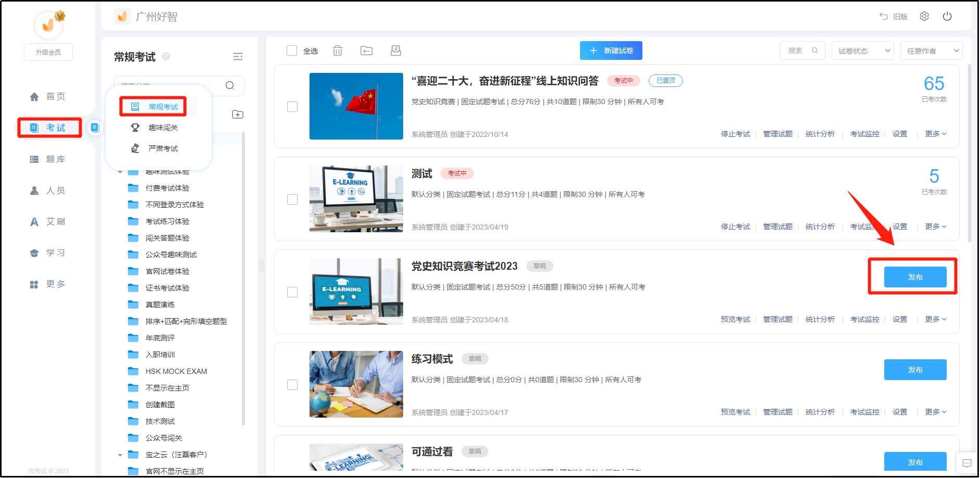
Task: Expand 更多 options for the 测试 exam
Action: pos(935,227)
